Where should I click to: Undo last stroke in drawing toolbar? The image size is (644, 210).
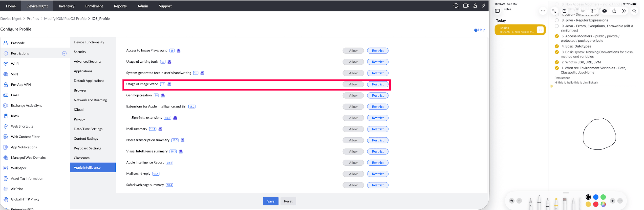pyautogui.click(x=512, y=201)
